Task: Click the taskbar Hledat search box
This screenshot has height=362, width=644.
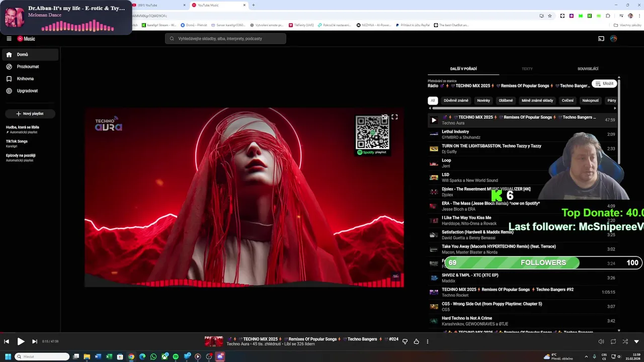Action: point(42,356)
